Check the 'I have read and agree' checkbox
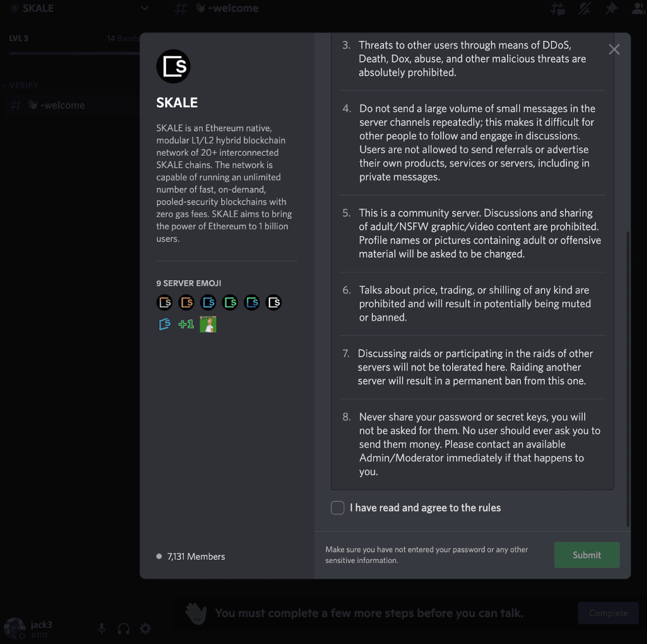Image resolution: width=647 pixels, height=644 pixels. tap(337, 508)
